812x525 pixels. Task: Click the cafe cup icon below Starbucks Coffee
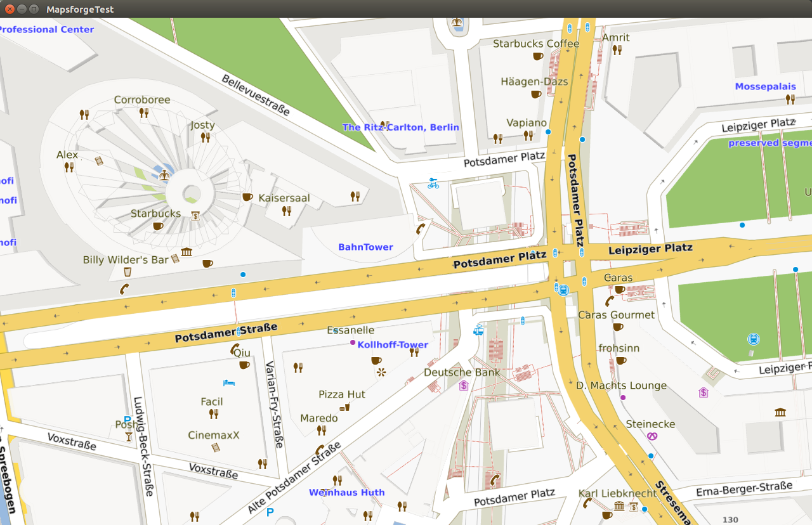[x=537, y=56]
